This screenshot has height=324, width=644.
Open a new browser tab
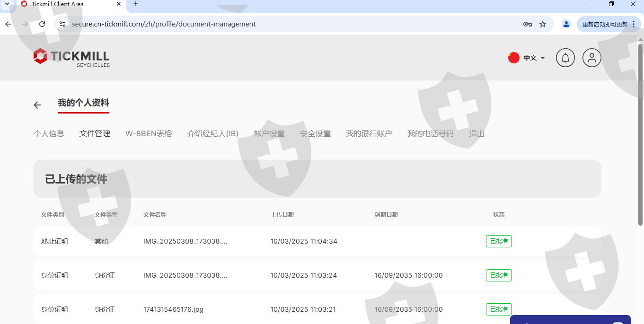pyautogui.click(x=136, y=4)
